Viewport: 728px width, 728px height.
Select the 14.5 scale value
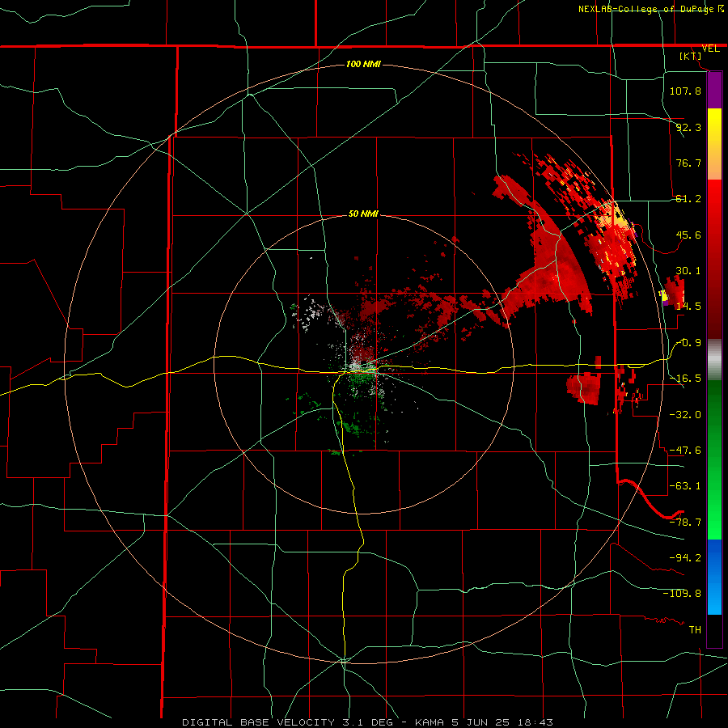(x=688, y=307)
